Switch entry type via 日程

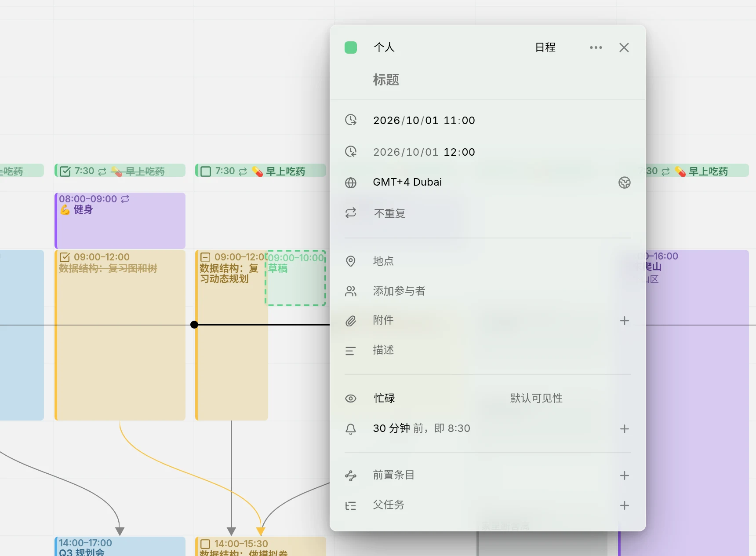(x=545, y=48)
